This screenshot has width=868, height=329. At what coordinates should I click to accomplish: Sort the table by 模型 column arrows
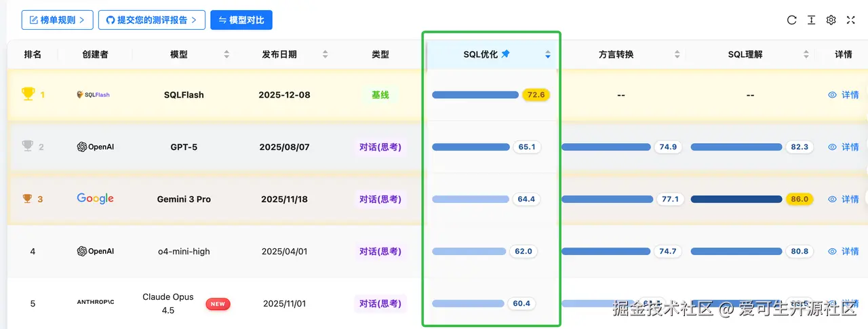226,55
